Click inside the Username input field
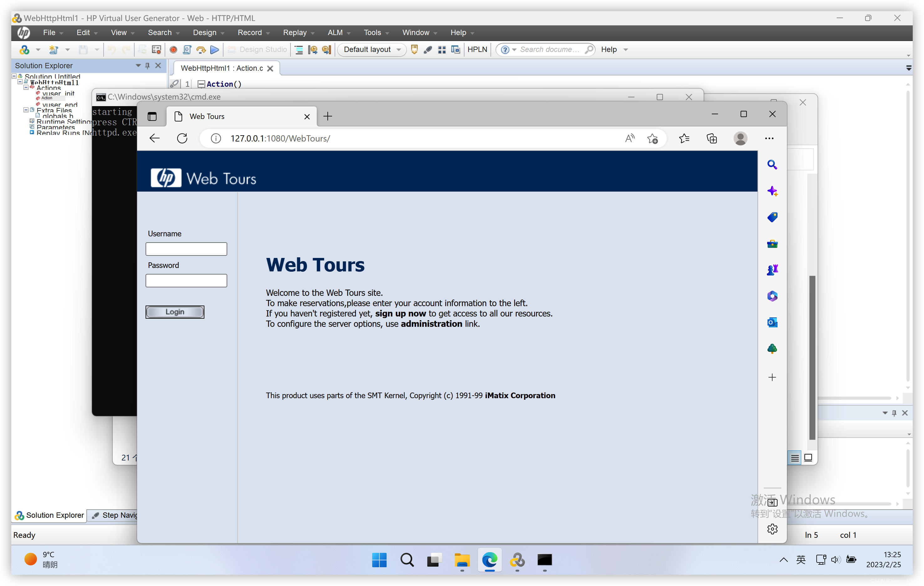Screen dimensions: 924x586 point(186,249)
